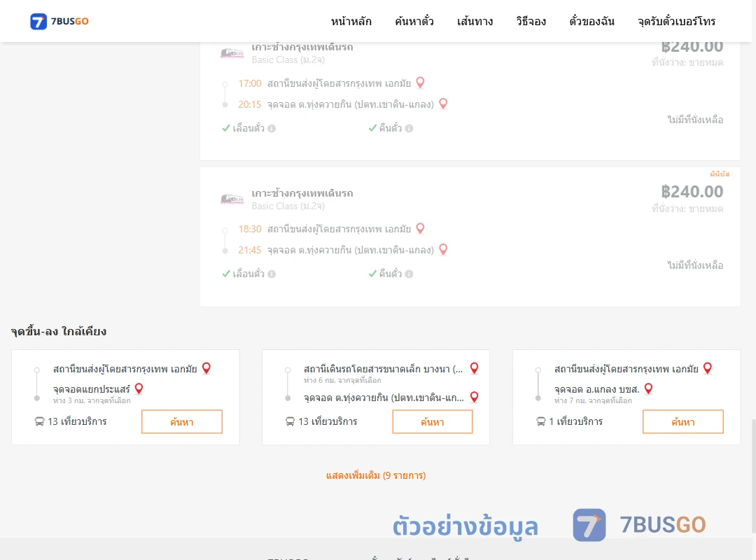
Task: Open map pin for 20:15 arrival stop
Action: click(443, 104)
